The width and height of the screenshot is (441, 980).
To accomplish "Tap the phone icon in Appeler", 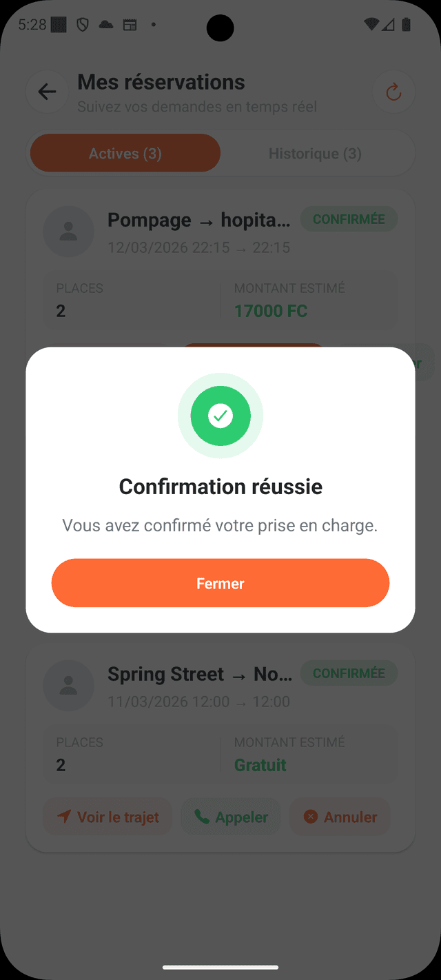I will [x=201, y=817].
